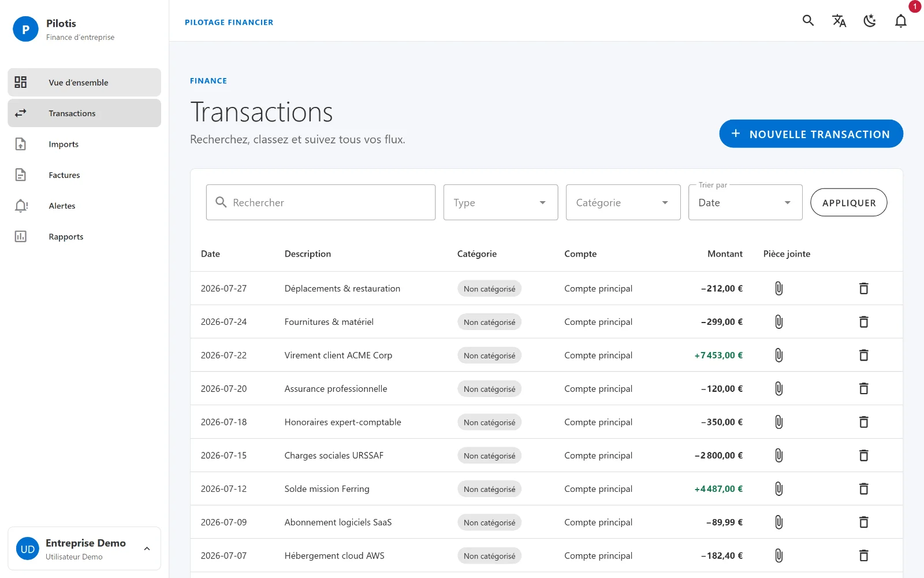Click attachment icon for Solde mission Ferring
Viewport: 924px width, 578px height.
pyautogui.click(x=778, y=489)
